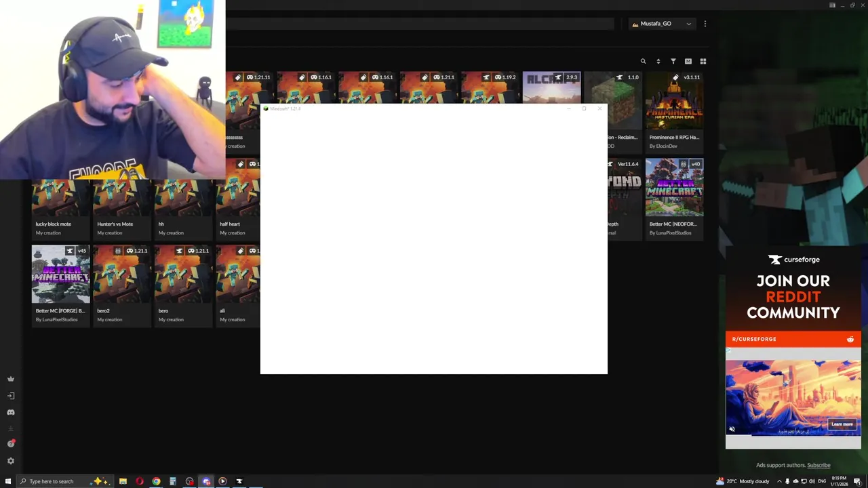Viewport: 868px width, 488px height.
Task: Open the funnel filter icon
Action: (x=673, y=62)
